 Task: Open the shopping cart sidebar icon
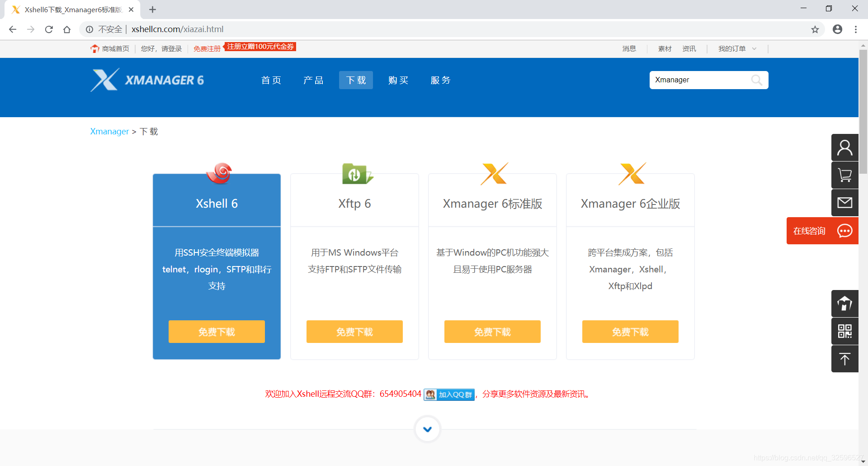(844, 175)
